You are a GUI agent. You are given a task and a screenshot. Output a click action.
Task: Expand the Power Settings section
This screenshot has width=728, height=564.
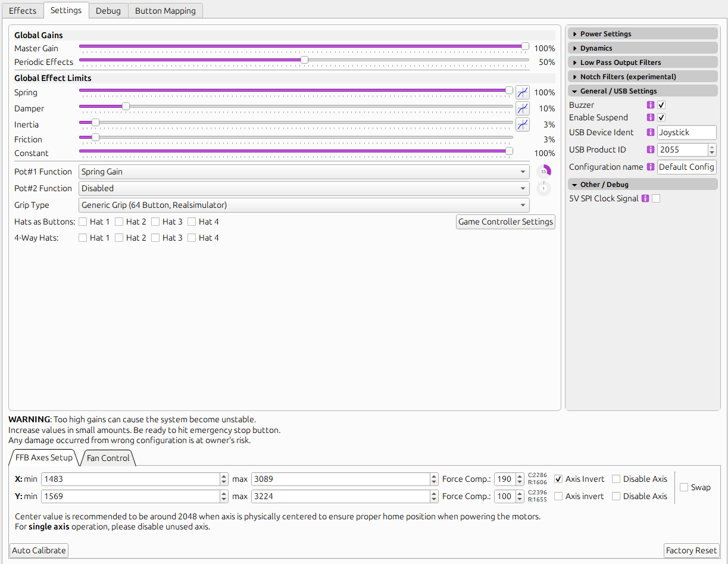click(x=642, y=34)
